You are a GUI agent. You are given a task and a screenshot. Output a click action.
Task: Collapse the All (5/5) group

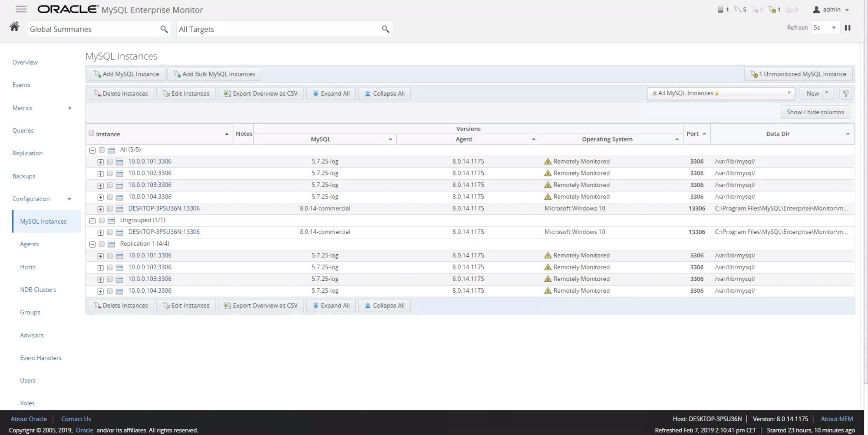pyautogui.click(x=92, y=150)
